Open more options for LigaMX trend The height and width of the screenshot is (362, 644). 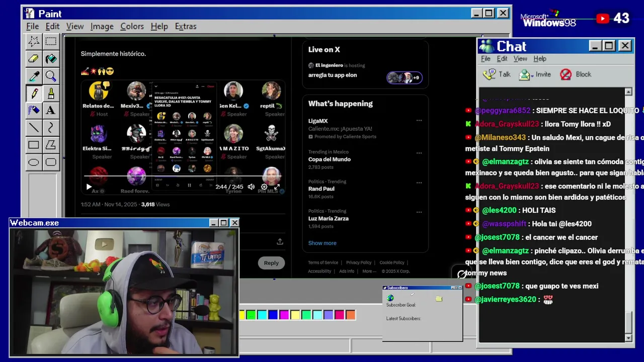tap(419, 121)
